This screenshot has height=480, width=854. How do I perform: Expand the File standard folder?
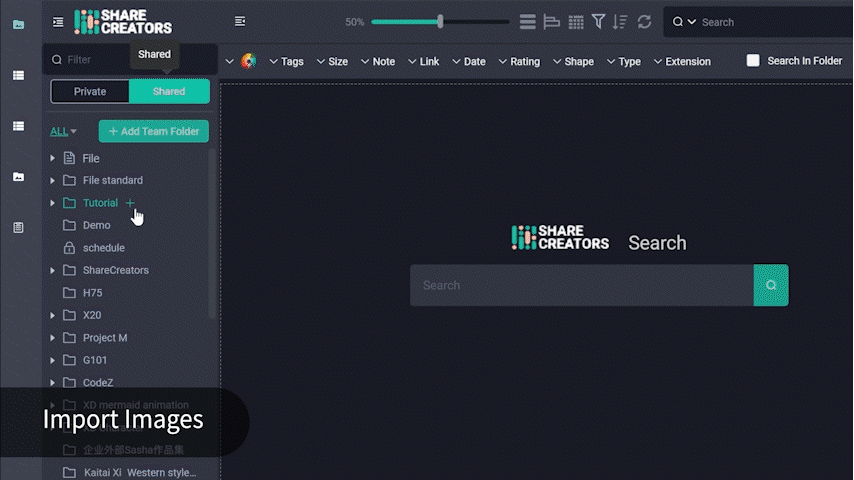(x=52, y=180)
